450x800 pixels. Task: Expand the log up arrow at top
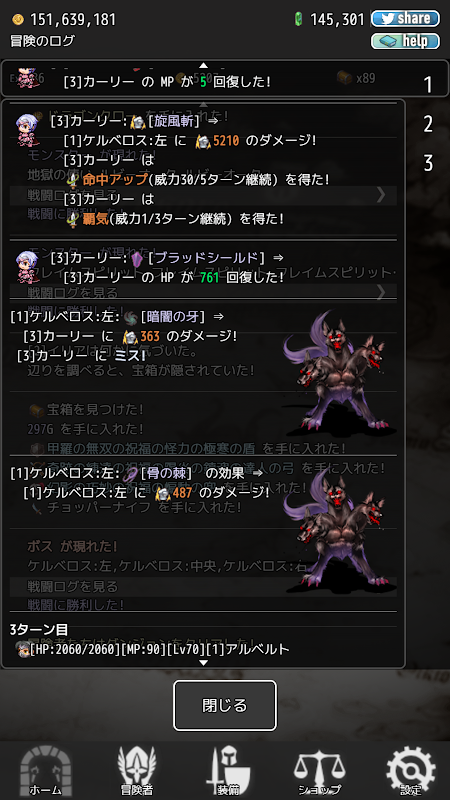coord(204,65)
